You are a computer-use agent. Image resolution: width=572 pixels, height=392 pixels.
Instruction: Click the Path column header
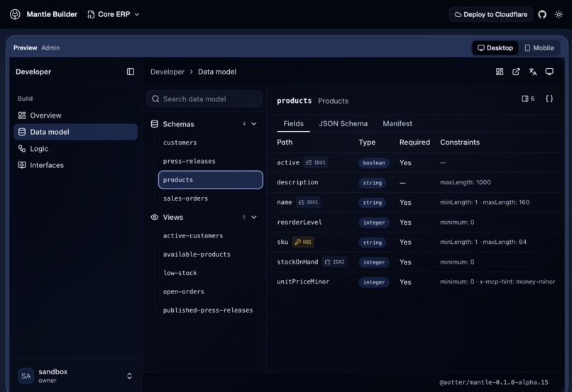coord(285,142)
